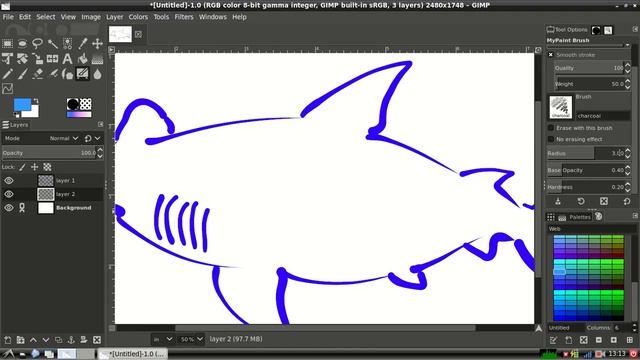Switch to the Palettes tab
Image resolution: width=640 pixels, height=360 pixels.
point(576,217)
